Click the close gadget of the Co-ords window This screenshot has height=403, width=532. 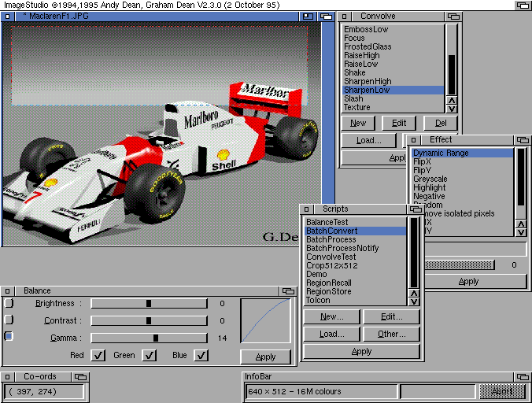click(x=7, y=376)
